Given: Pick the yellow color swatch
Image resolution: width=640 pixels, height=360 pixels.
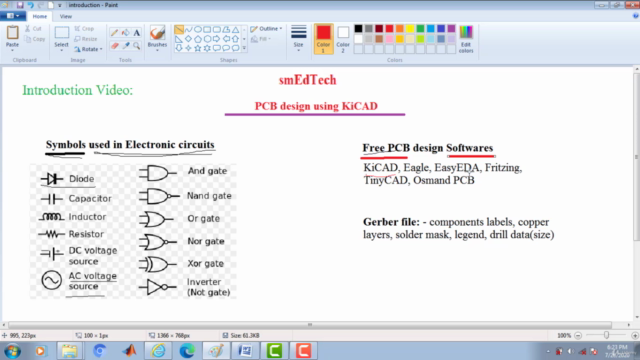Looking at the screenshot, I should point(410,29).
